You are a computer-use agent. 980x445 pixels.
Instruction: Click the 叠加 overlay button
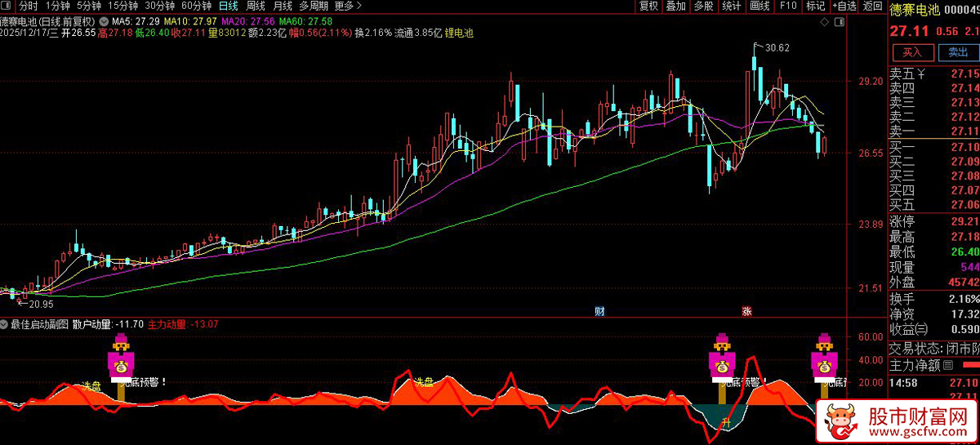click(675, 6)
